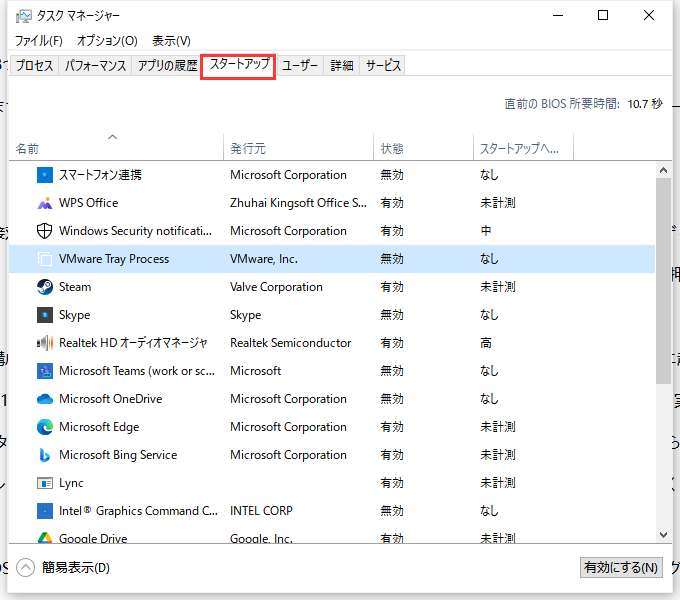Click the WPS Office icon

click(45, 203)
